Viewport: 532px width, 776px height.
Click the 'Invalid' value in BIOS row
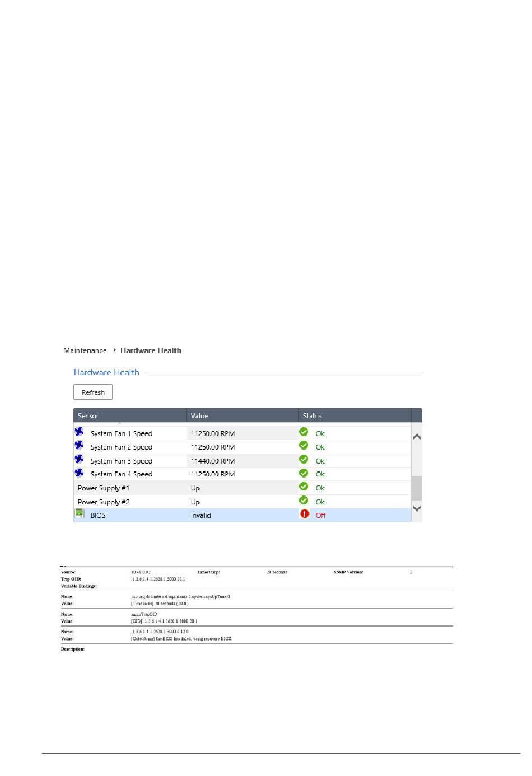(201, 516)
